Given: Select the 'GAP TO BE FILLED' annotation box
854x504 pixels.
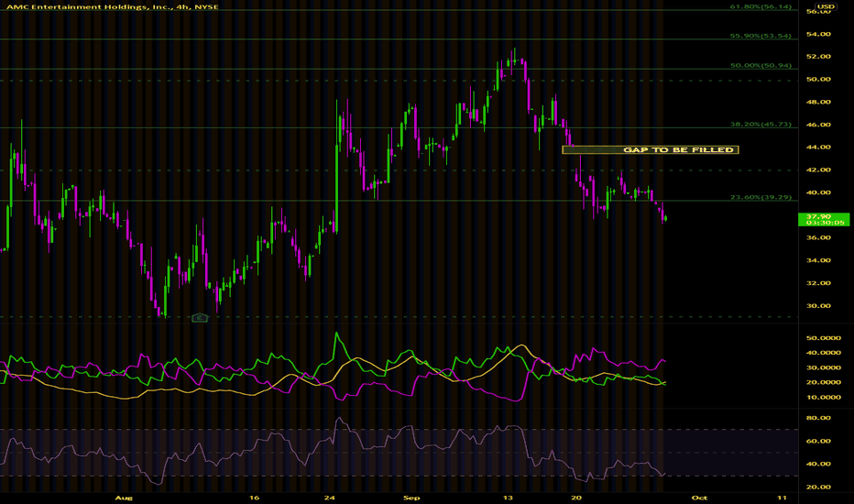Looking at the screenshot, I should pyautogui.click(x=651, y=150).
